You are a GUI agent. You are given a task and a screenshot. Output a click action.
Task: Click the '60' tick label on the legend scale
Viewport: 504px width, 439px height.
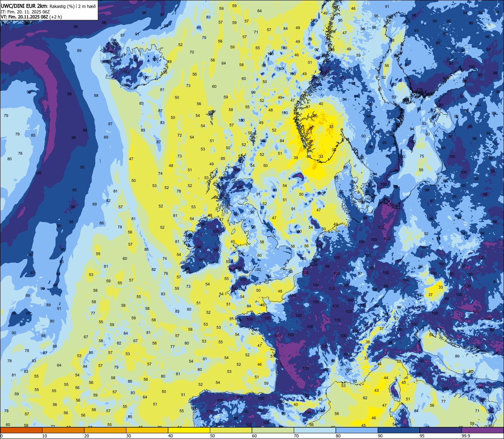254,436
